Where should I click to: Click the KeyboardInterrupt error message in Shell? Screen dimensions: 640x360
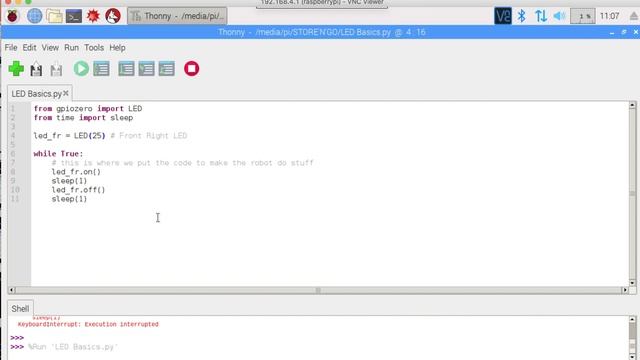coord(88,324)
